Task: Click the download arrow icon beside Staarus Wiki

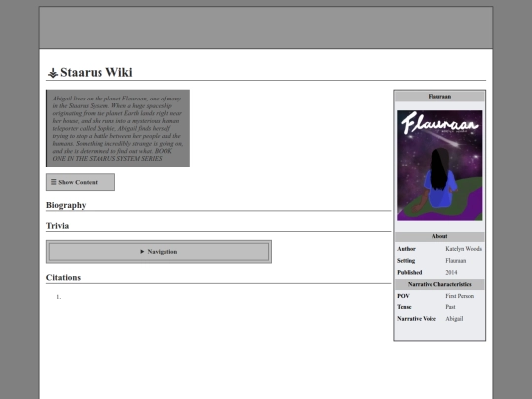Action: tap(53, 73)
